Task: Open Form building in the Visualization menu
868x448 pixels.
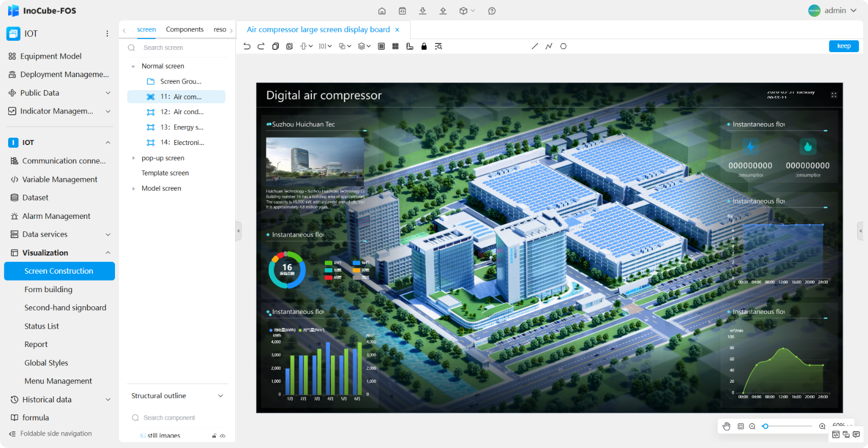Action: pyautogui.click(x=48, y=289)
